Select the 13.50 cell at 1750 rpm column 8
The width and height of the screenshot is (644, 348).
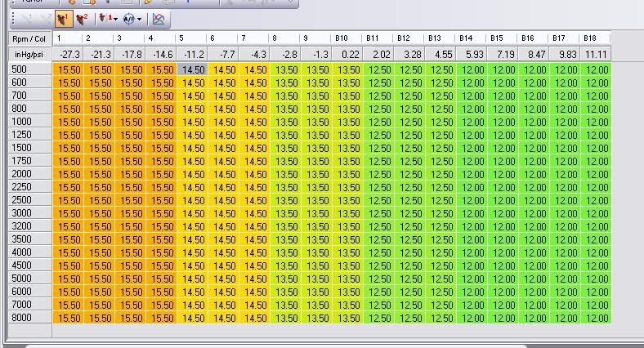click(286, 161)
